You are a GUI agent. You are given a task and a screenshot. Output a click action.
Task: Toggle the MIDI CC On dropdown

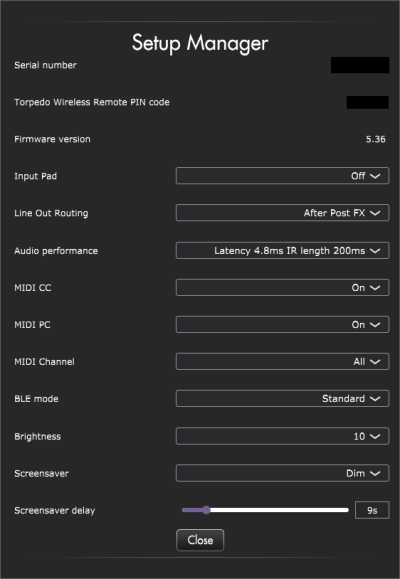(x=282, y=287)
